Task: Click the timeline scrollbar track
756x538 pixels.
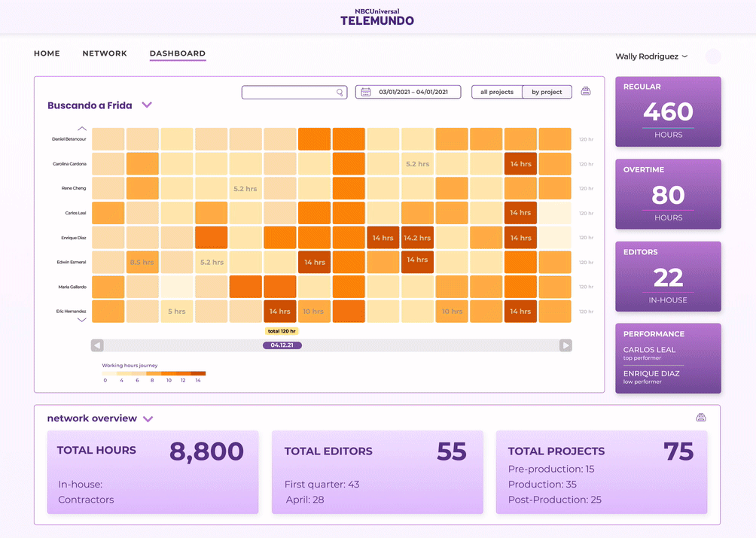Action: point(331,345)
